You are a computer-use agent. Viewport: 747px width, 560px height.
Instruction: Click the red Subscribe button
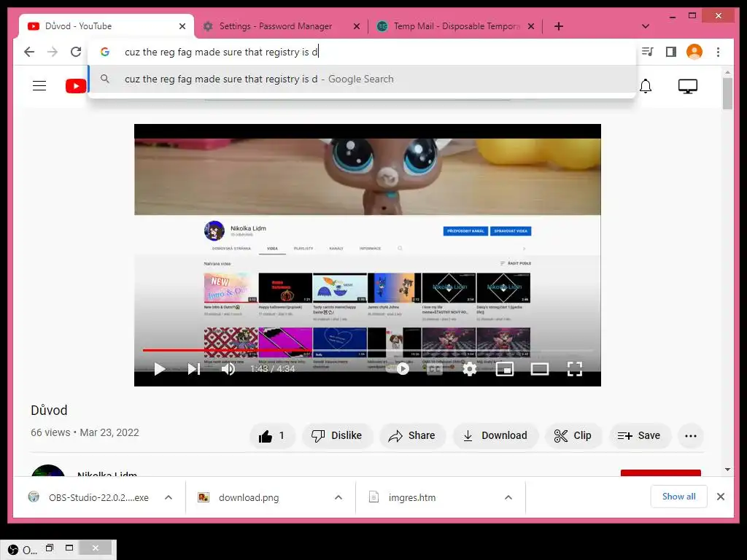pos(660,472)
